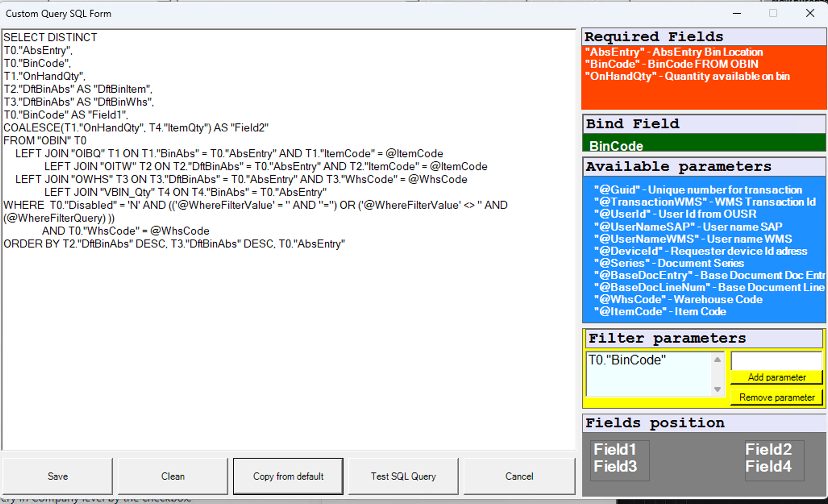Click the new parameter input field
Viewport: 828px width, 504px height.
(776, 361)
